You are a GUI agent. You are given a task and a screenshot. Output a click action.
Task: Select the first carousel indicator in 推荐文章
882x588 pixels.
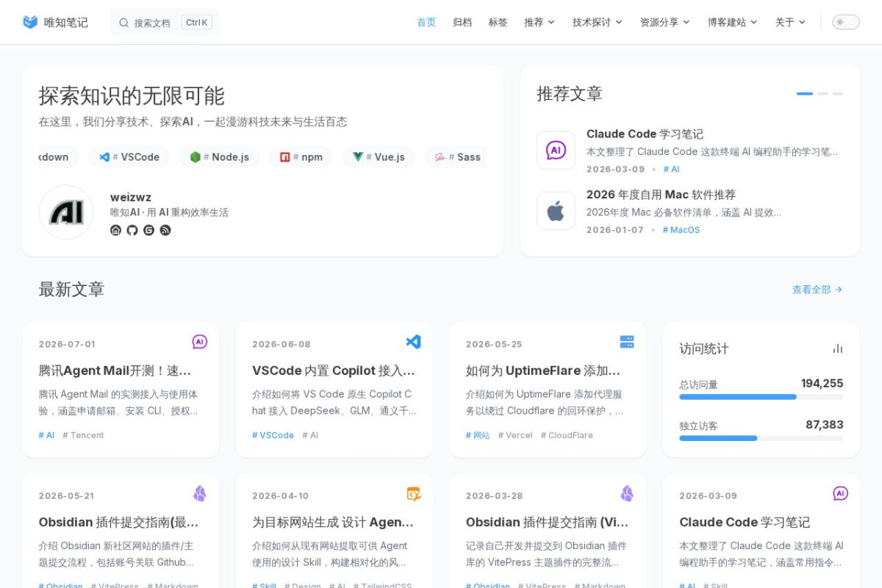805,93
